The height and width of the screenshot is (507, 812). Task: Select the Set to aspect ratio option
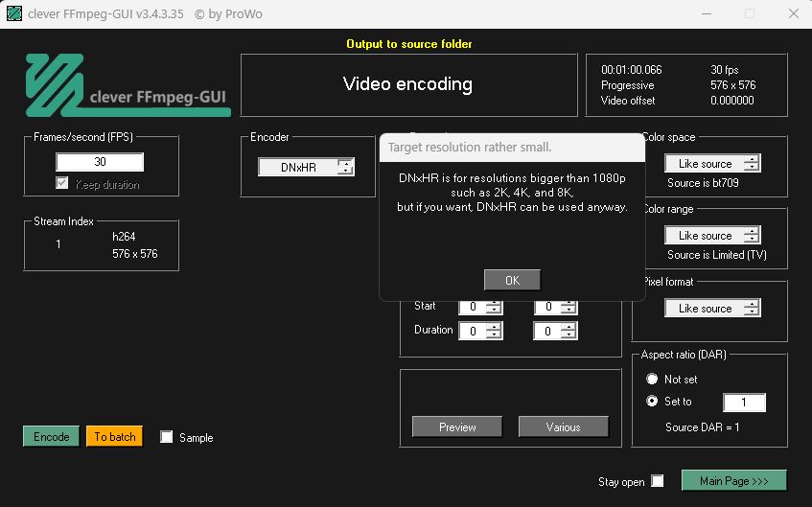[x=652, y=402]
